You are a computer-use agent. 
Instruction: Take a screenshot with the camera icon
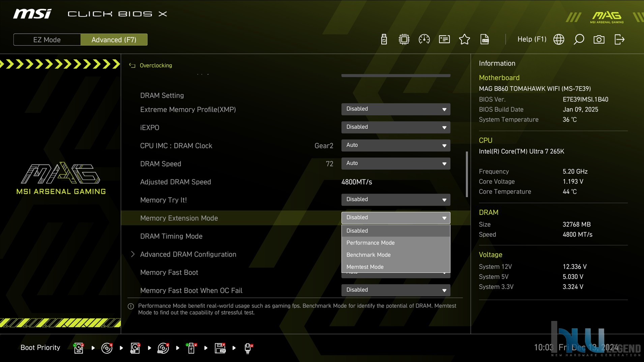point(599,39)
